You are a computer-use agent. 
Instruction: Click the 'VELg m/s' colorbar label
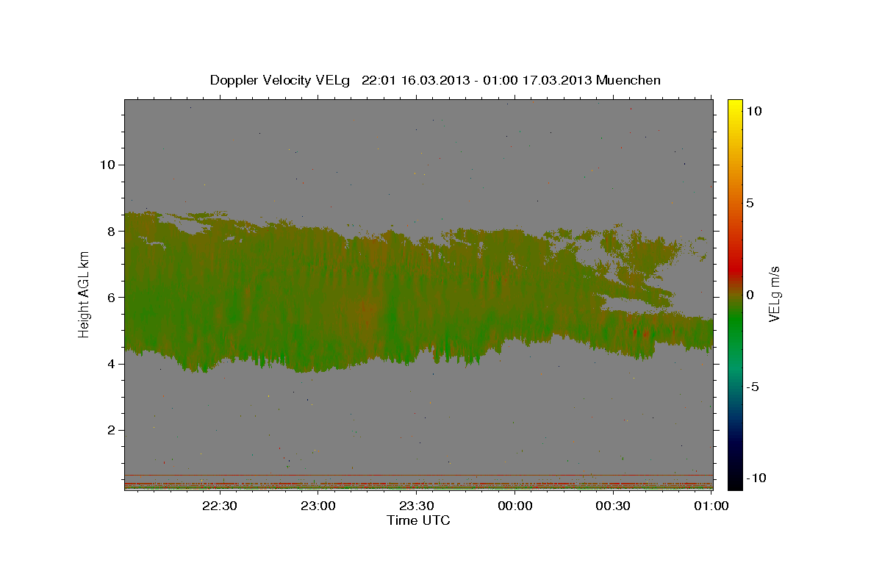point(774,295)
